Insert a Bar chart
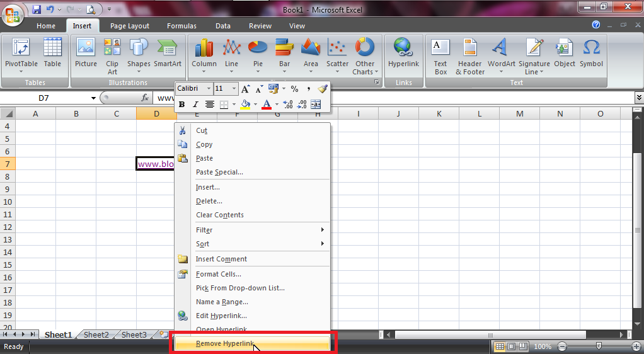This screenshot has height=354, width=644. pos(284,55)
